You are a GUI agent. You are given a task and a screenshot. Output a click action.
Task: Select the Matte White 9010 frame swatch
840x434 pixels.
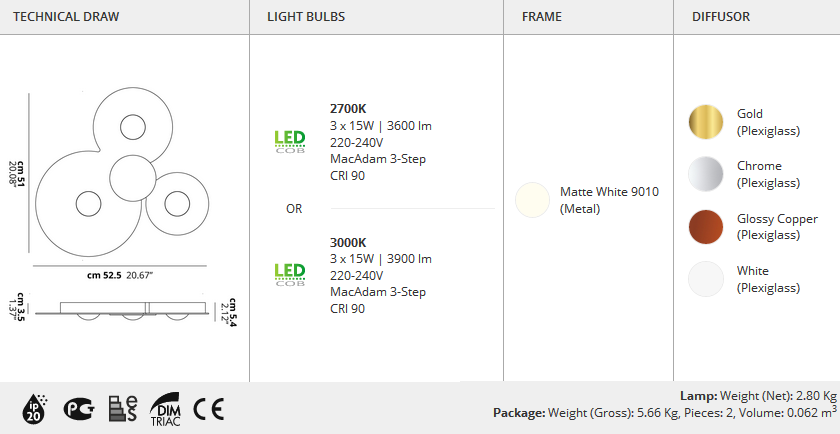pos(532,200)
